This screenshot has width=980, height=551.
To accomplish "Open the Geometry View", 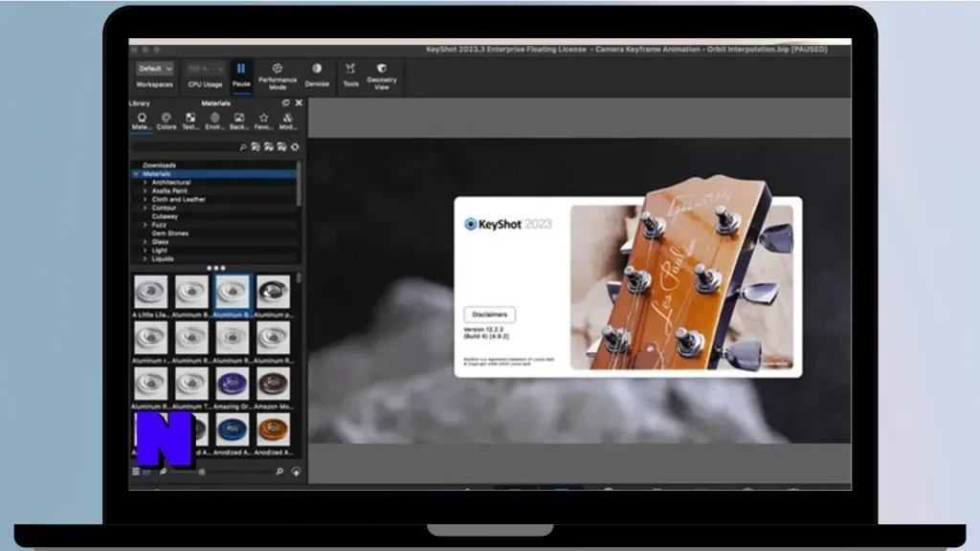I will click(x=382, y=76).
